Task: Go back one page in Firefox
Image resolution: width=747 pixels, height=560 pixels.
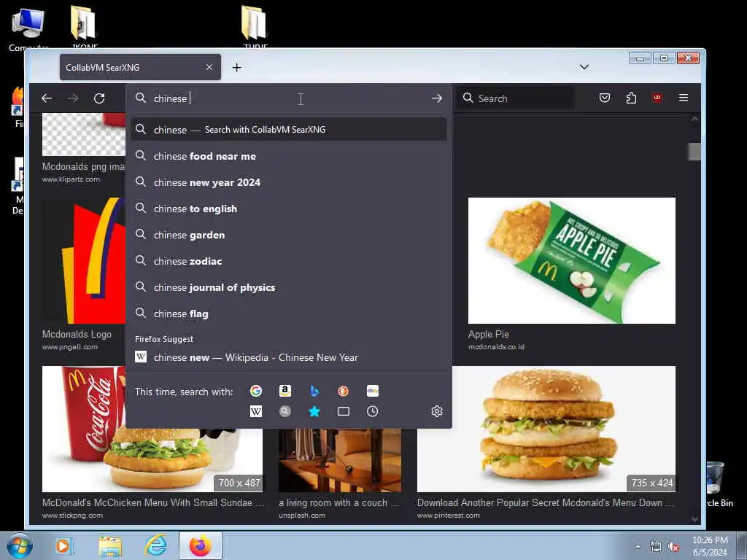Action: point(47,98)
